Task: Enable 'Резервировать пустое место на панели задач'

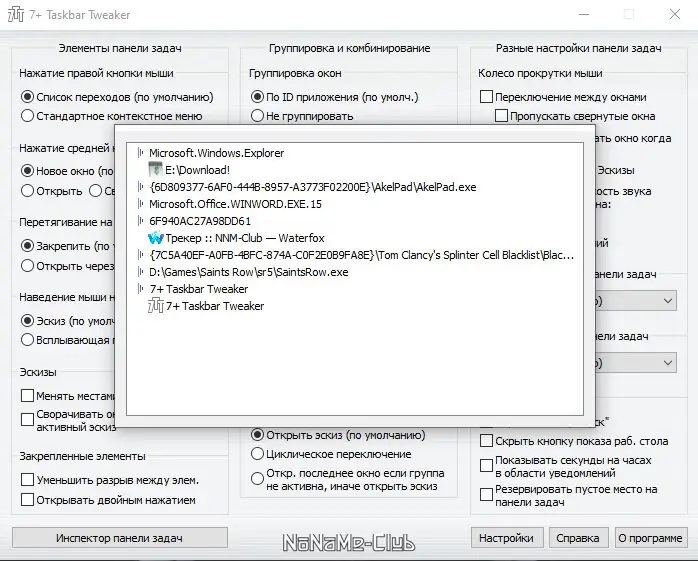Action: pos(486,495)
